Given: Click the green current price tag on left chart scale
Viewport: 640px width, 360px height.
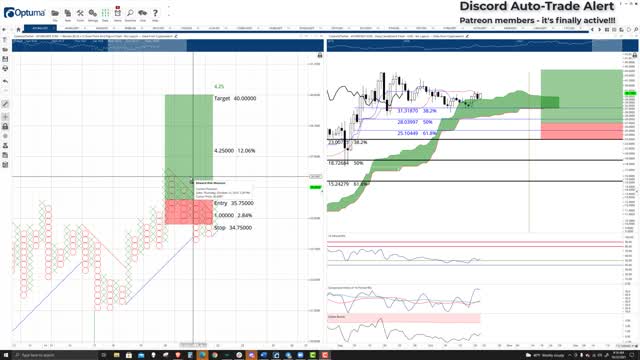Looking at the screenshot, I should pyautogui.click(x=316, y=187).
